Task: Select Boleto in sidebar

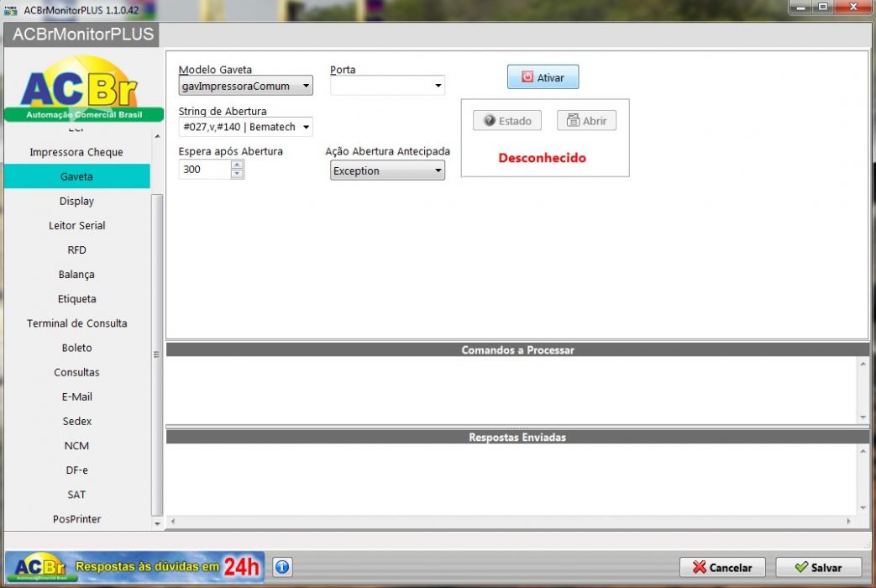Action: click(x=76, y=348)
